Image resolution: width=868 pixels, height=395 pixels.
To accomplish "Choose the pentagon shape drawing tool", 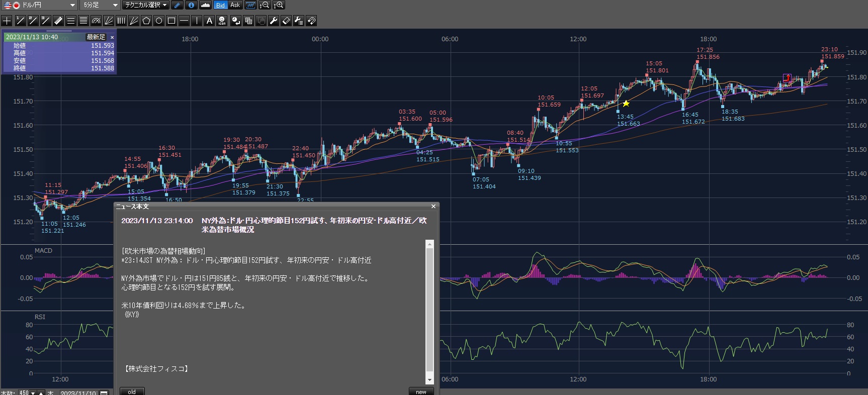I will [x=146, y=21].
